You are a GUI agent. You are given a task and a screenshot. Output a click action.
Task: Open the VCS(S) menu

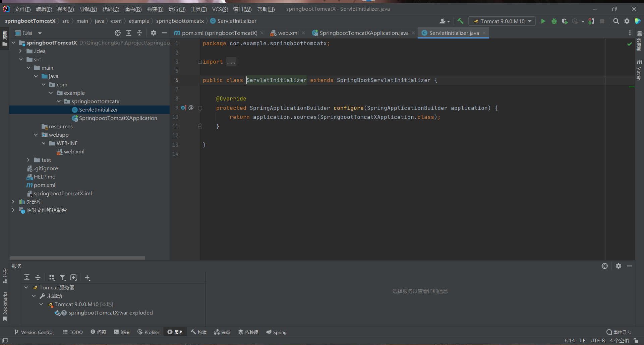click(220, 9)
